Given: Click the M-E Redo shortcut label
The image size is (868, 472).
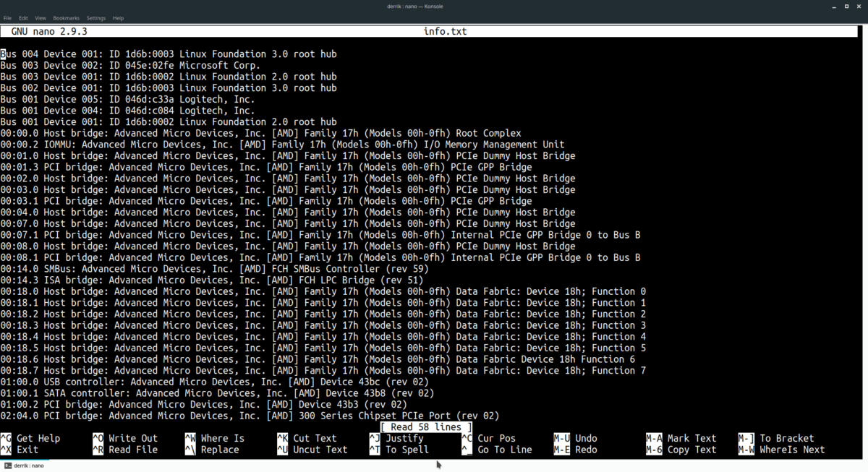Looking at the screenshot, I should click(576, 450).
